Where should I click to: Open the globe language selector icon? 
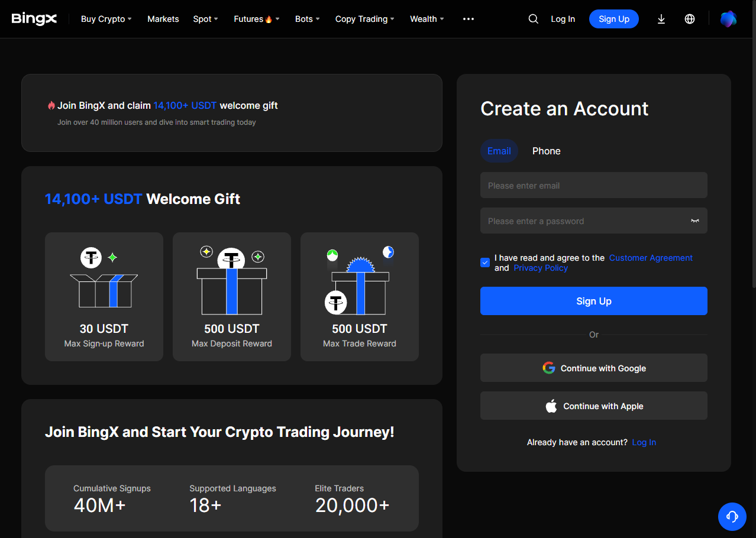tap(690, 19)
